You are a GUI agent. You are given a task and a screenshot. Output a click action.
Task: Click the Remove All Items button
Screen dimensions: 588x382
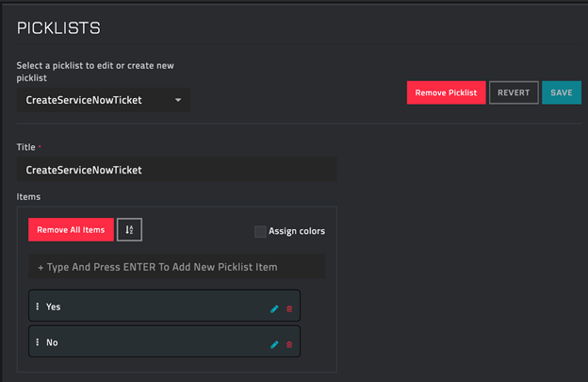(x=71, y=229)
